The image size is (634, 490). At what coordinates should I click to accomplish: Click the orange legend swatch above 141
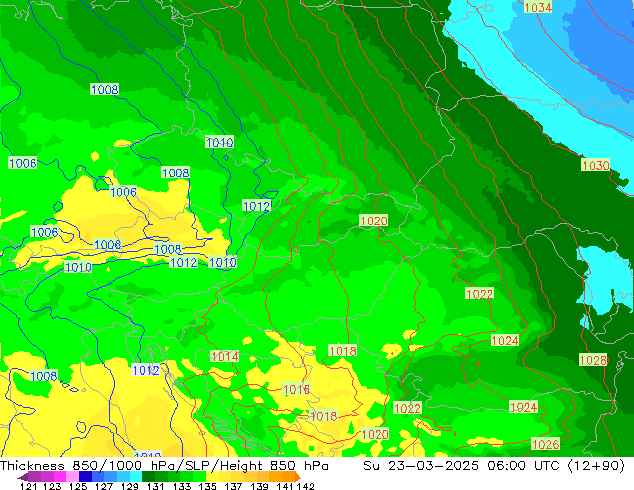(288, 477)
